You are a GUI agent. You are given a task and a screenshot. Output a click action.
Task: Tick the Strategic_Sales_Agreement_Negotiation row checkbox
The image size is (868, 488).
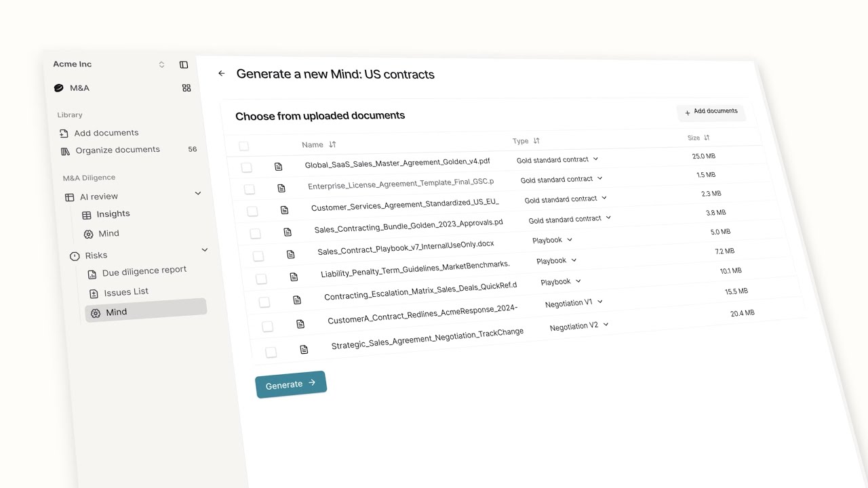click(271, 352)
